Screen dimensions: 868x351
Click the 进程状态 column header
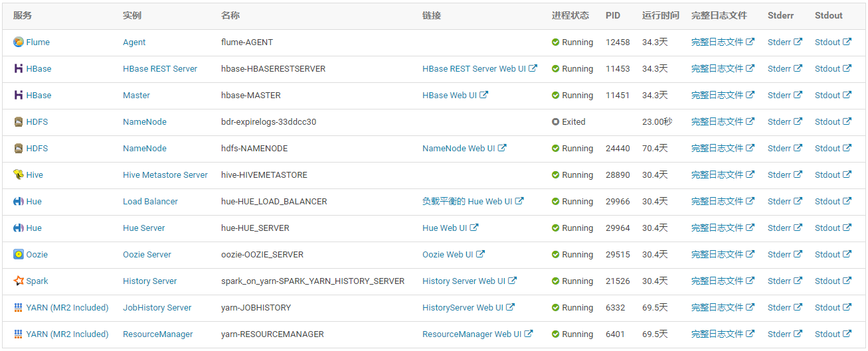coord(570,15)
